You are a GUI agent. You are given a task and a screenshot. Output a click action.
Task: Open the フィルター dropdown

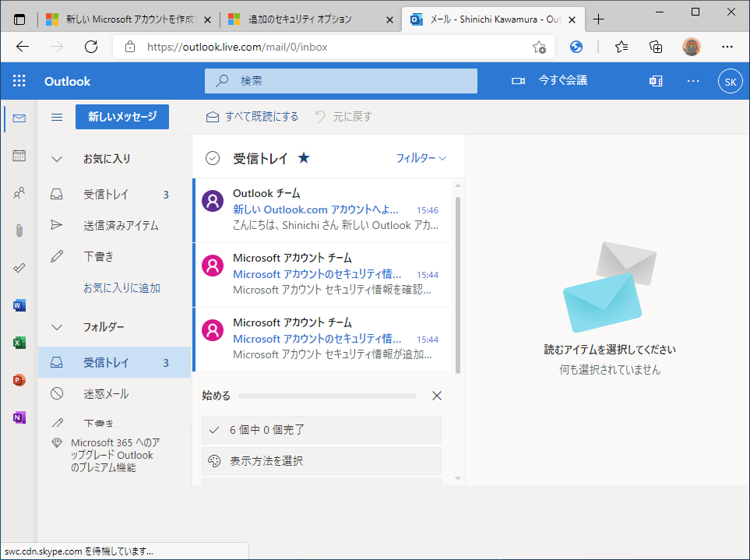tap(421, 158)
